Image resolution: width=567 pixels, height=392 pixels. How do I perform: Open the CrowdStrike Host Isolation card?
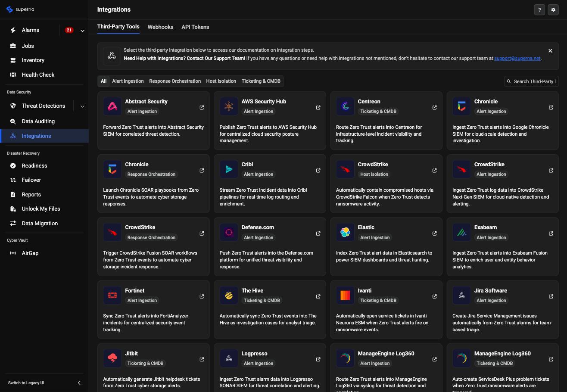pos(386,184)
